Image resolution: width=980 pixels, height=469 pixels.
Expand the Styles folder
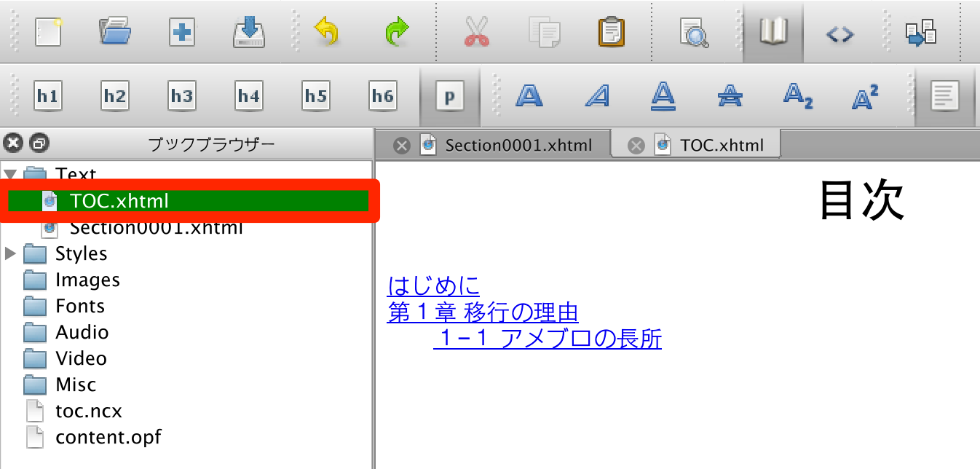point(10,253)
